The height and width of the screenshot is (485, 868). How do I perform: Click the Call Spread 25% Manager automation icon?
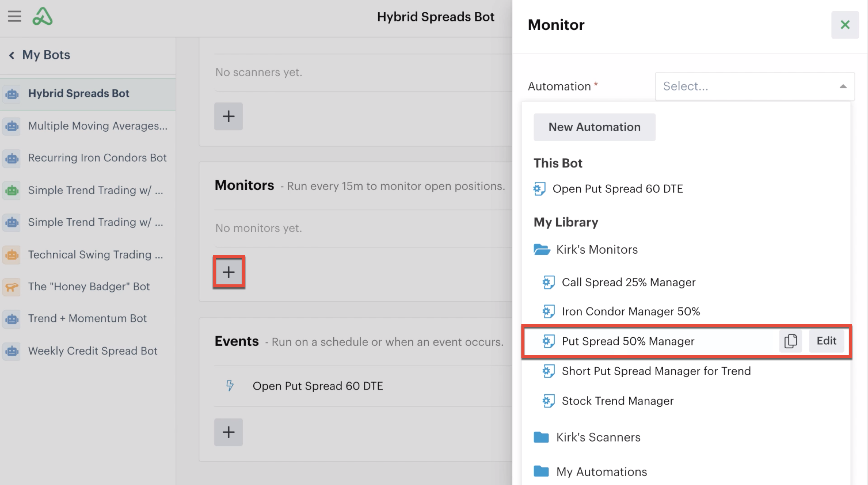(x=549, y=282)
